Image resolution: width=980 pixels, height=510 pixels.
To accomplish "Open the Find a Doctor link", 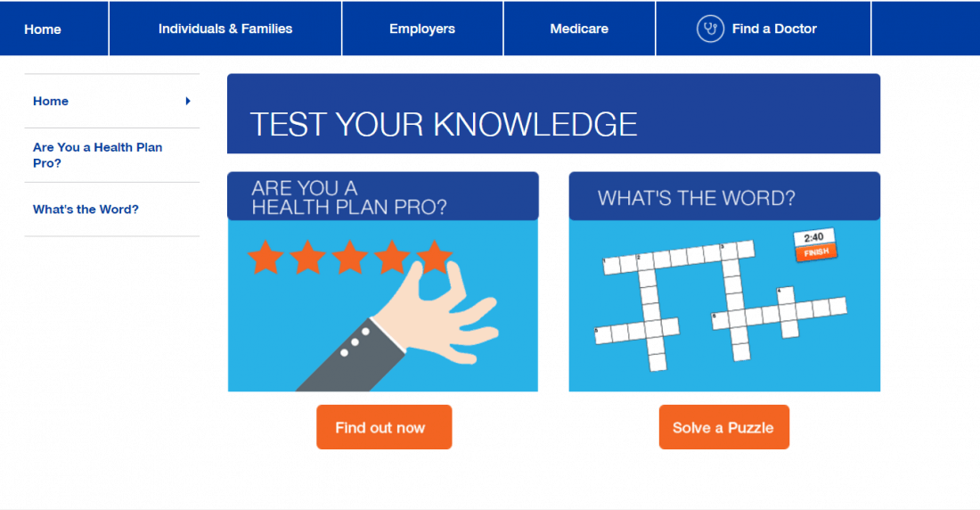I will pos(773,29).
